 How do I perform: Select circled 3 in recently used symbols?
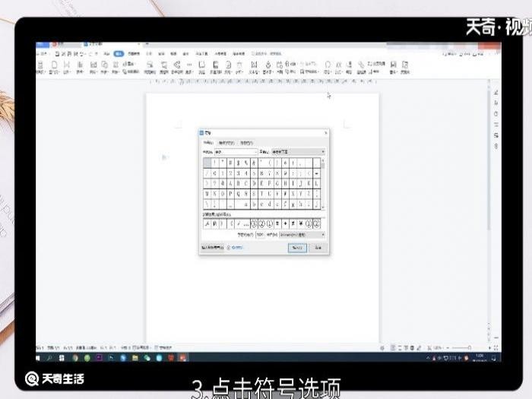coord(254,223)
